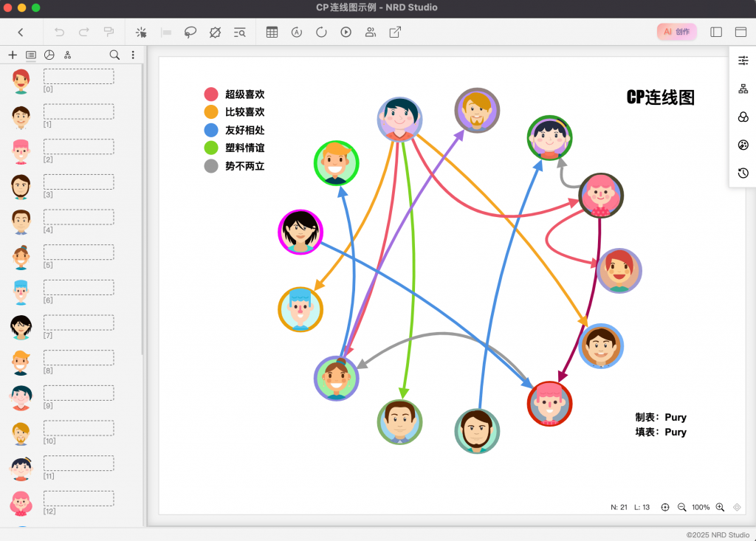Click the AI 创作 button
This screenshot has width=756, height=541.
coord(676,32)
